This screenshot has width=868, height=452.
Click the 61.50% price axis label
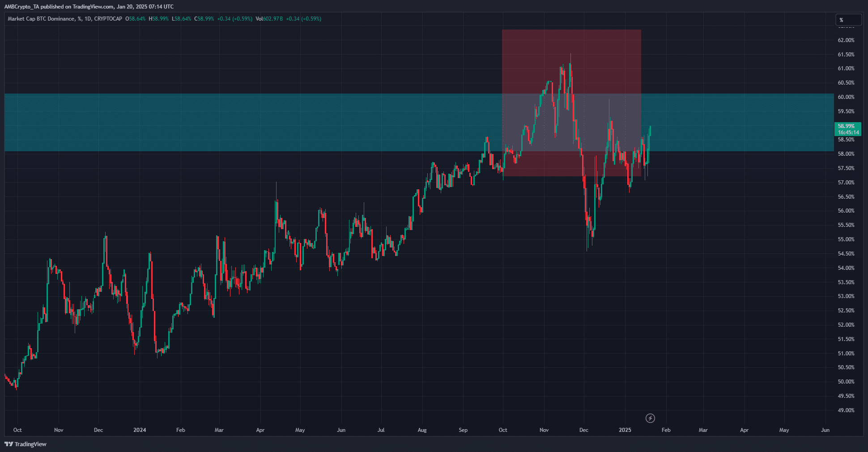click(846, 55)
